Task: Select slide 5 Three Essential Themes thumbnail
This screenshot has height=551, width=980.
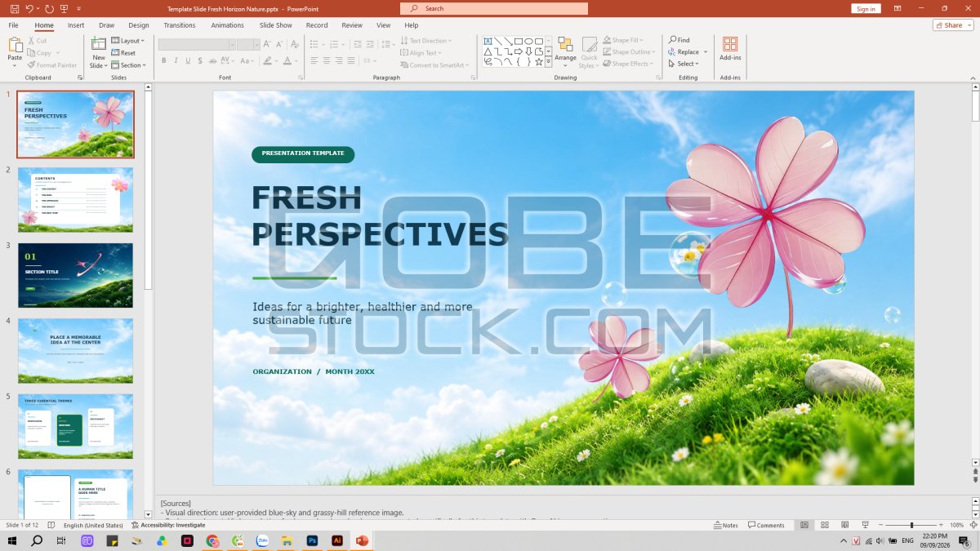Action: 75,426
